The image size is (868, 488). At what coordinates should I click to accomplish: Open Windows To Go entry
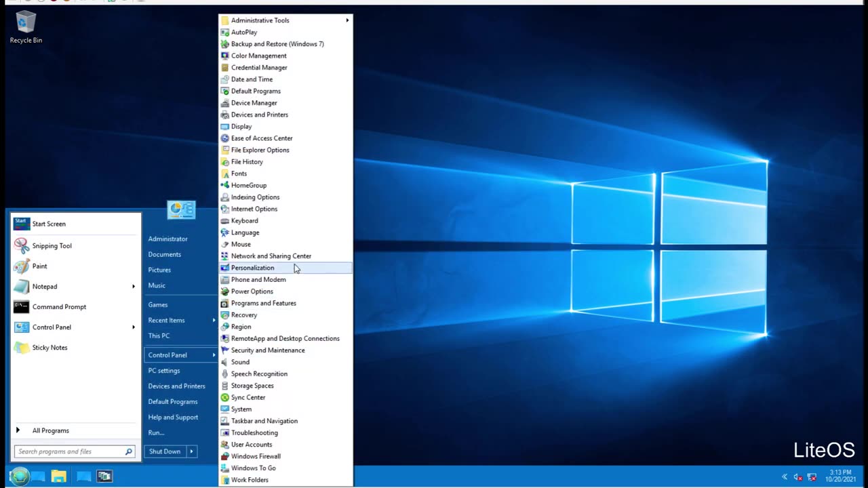click(285, 468)
